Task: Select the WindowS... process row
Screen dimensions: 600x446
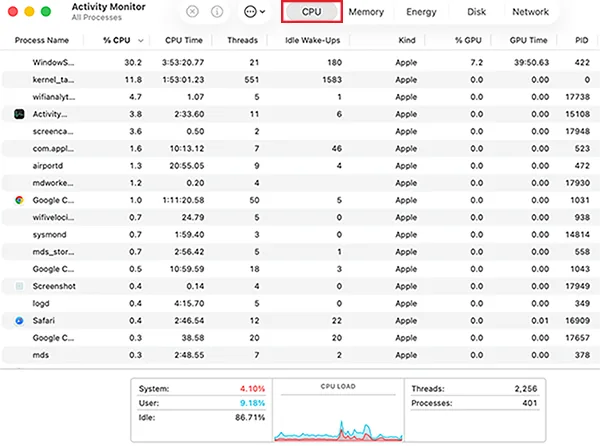Action: coord(300,62)
